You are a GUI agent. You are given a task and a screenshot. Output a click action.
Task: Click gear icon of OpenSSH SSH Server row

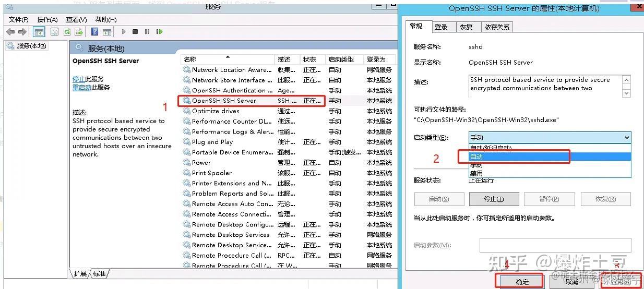[187, 101]
